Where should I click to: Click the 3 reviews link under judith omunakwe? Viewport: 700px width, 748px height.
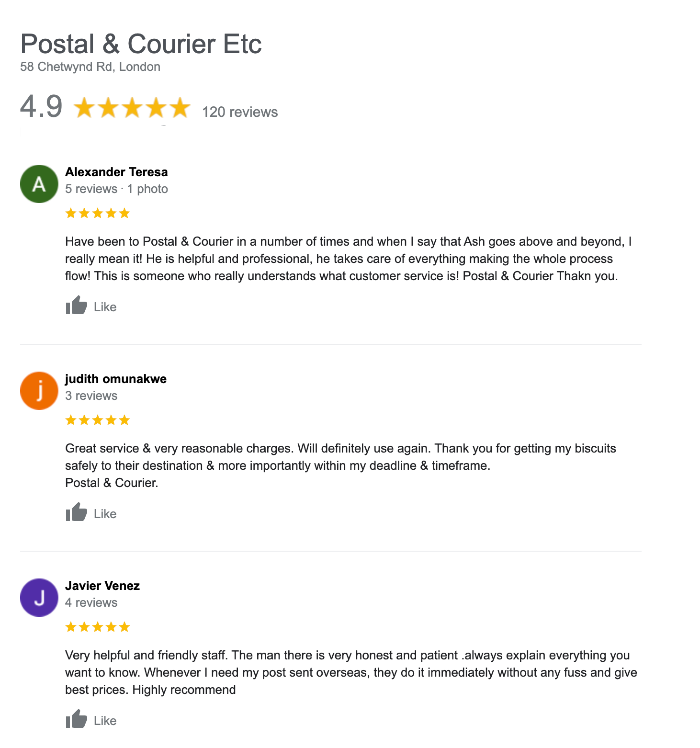point(91,396)
